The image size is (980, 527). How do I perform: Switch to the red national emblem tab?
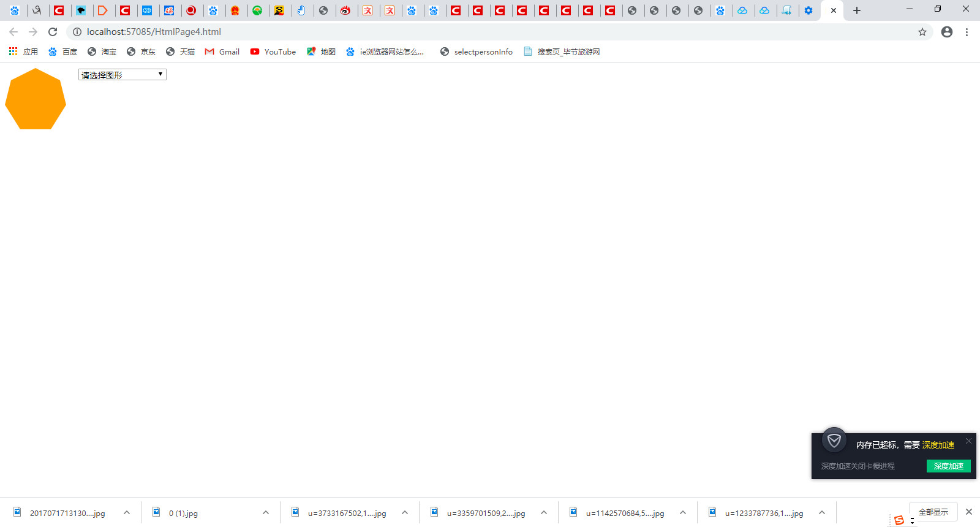235,10
